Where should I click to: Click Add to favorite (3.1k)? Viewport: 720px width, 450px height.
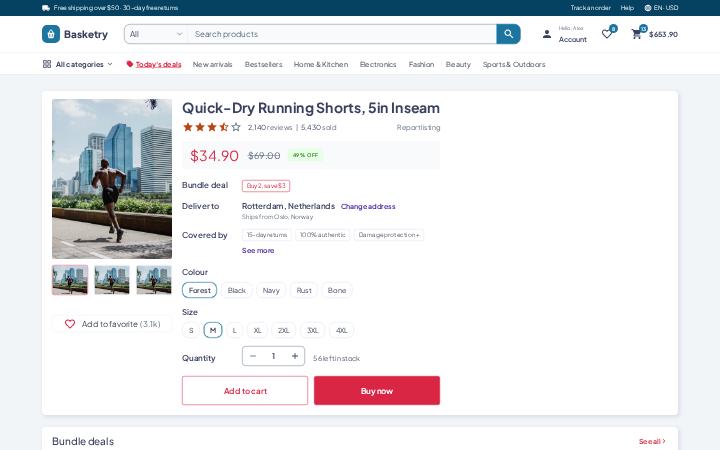click(112, 324)
